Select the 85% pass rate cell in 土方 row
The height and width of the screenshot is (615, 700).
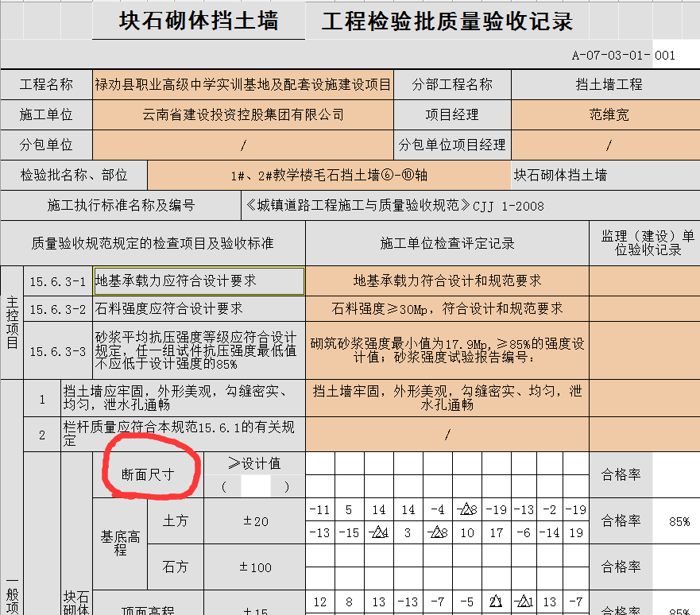679,521
